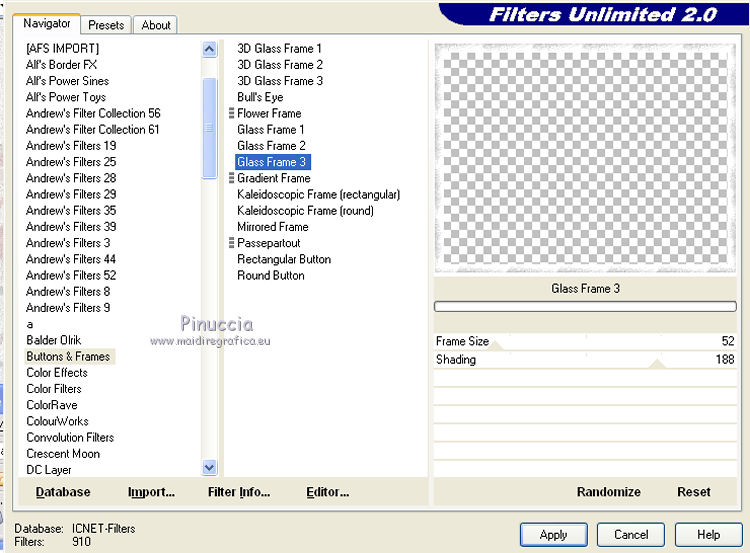This screenshot has width=750, height=553.
Task: Switch to the About tab
Action: click(155, 25)
